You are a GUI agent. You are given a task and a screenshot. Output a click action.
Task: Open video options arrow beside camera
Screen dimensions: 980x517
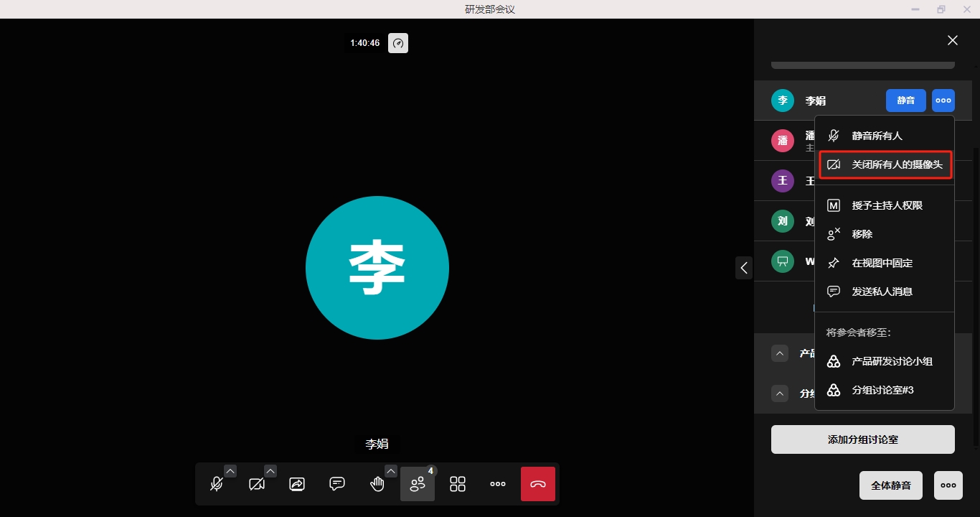(x=270, y=471)
